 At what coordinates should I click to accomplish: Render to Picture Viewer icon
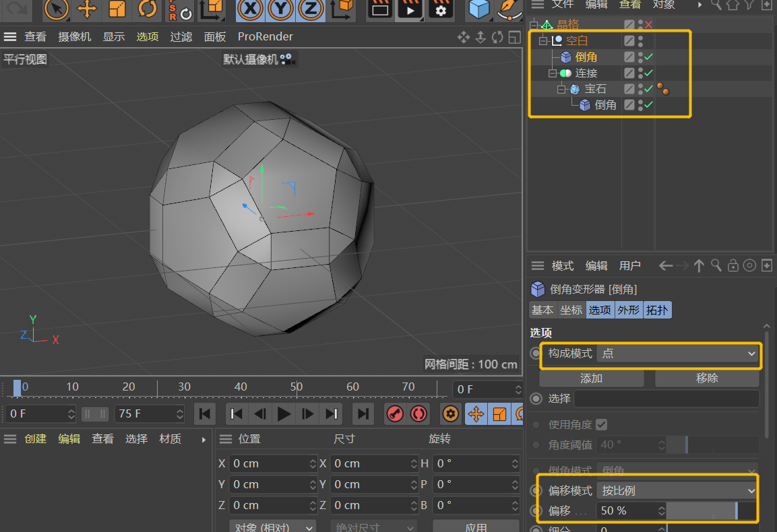click(410, 9)
